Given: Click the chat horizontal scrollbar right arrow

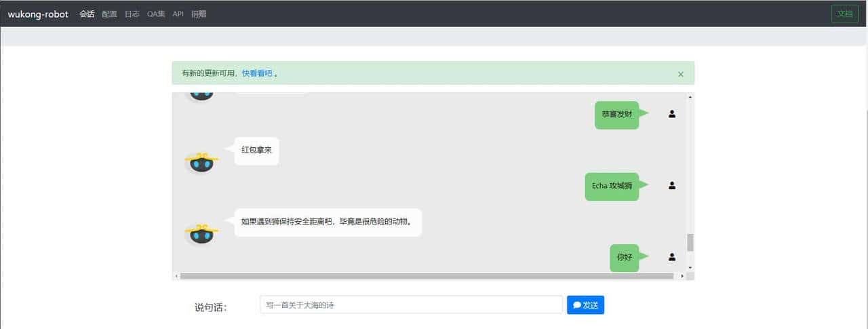Looking at the screenshot, I should pyautogui.click(x=682, y=276).
